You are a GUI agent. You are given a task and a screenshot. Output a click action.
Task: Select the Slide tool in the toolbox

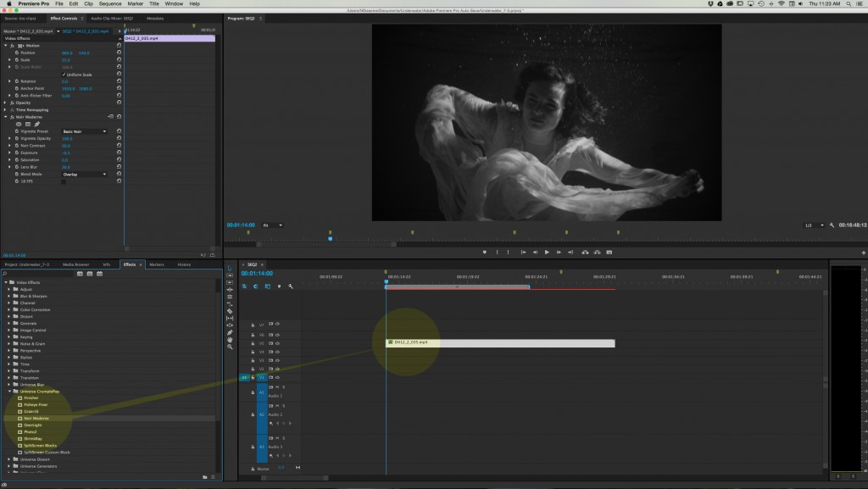[x=230, y=325]
